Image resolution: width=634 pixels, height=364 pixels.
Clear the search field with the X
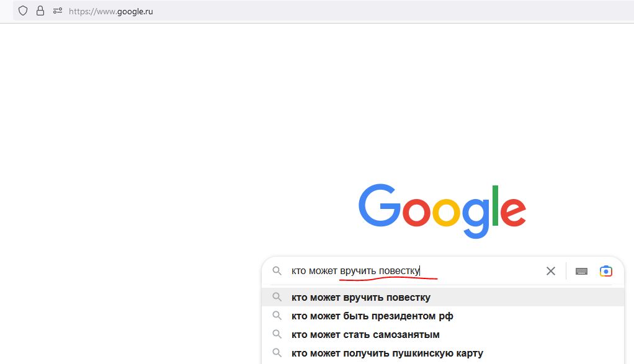click(x=550, y=270)
